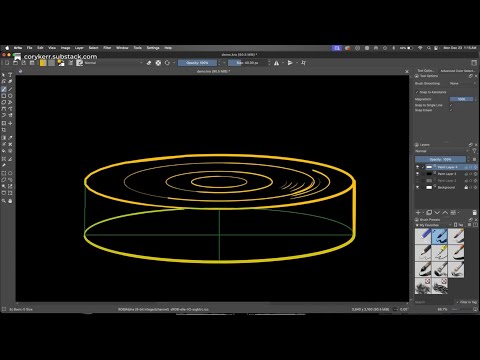The height and width of the screenshot is (360, 480).
Task: Open the Filter menu
Action: (107, 48)
